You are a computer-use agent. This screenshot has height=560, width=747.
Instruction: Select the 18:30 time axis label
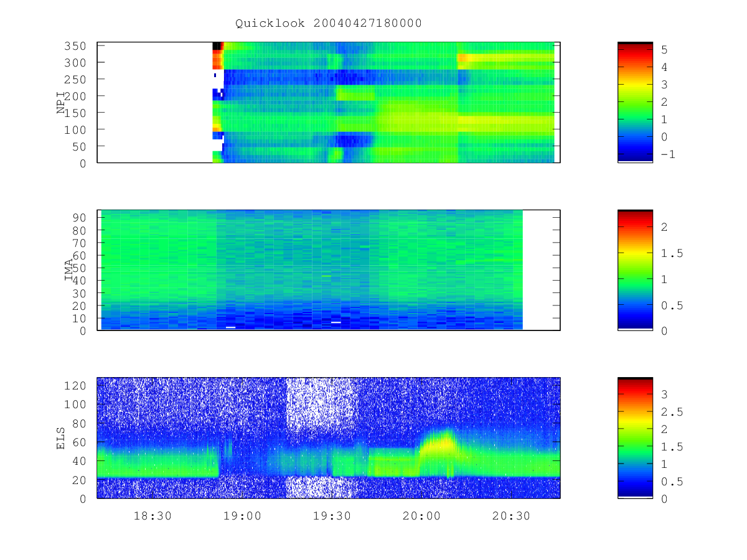tap(153, 516)
